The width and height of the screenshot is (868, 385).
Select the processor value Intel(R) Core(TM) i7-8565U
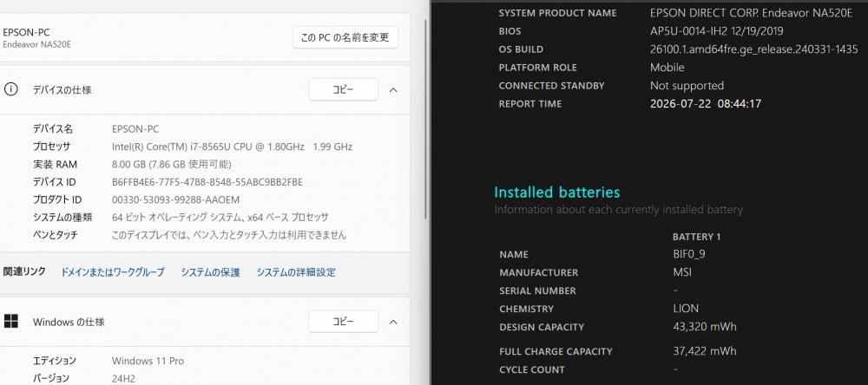232,147
